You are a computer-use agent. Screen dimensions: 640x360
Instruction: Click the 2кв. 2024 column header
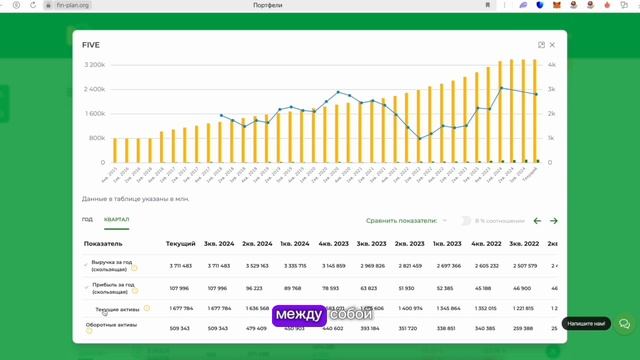tap(257, 244)
